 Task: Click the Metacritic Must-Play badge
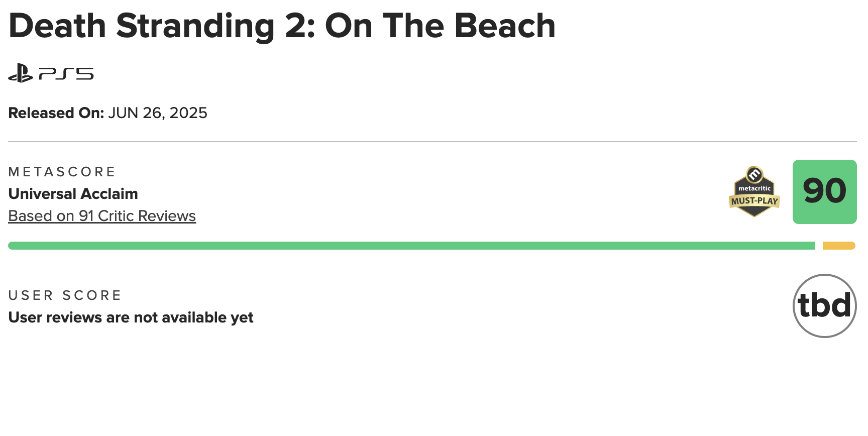pos(754,191)
